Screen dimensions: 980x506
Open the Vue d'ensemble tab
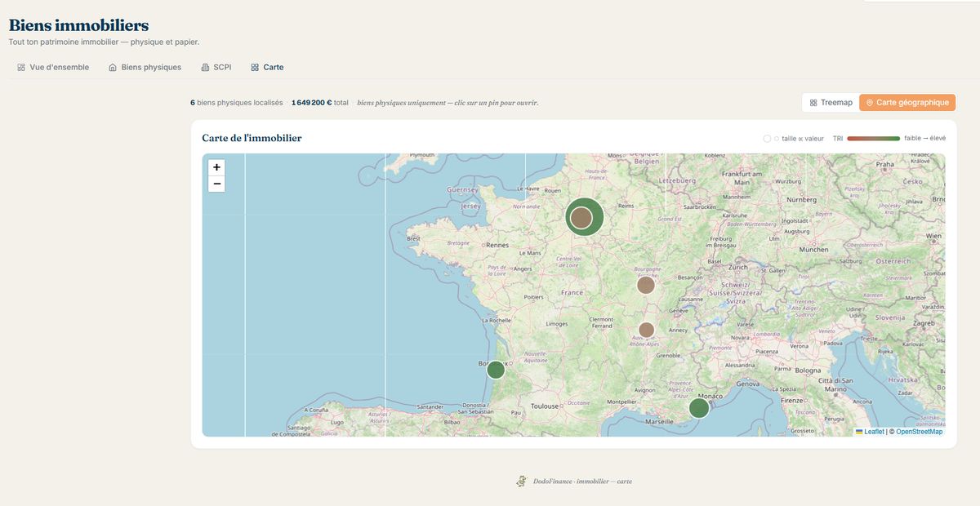(x=53, y=67)
